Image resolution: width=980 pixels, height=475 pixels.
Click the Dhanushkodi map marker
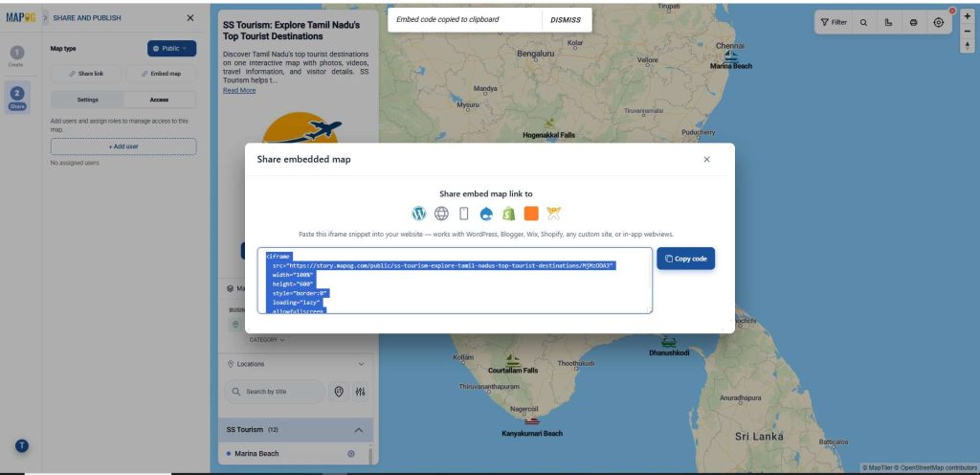(669, 343)
